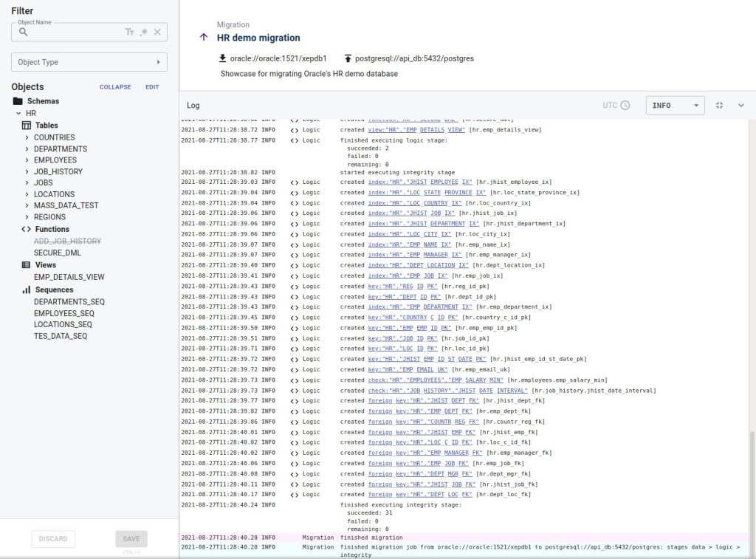The height and width of the screenshot is (559, 756).
Task: Expand the MASS_DATA_TEST table
Action: 27,205
